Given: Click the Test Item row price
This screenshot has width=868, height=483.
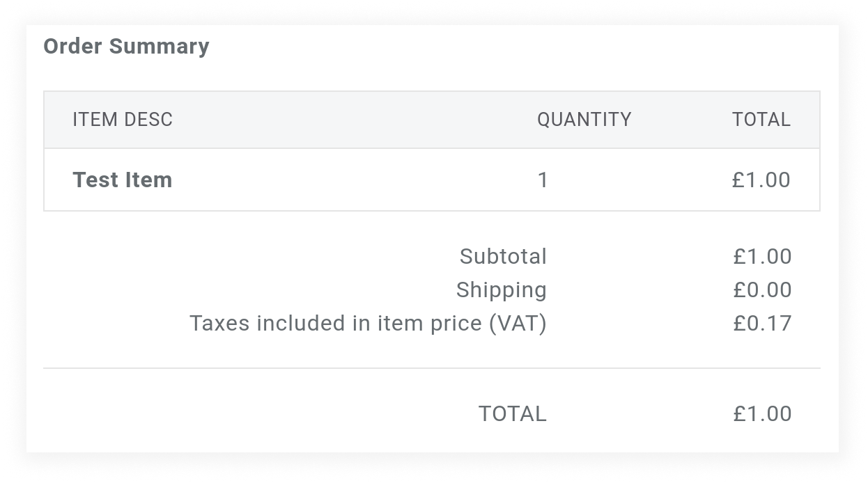Looking at the screenshot, I should 761,180.
